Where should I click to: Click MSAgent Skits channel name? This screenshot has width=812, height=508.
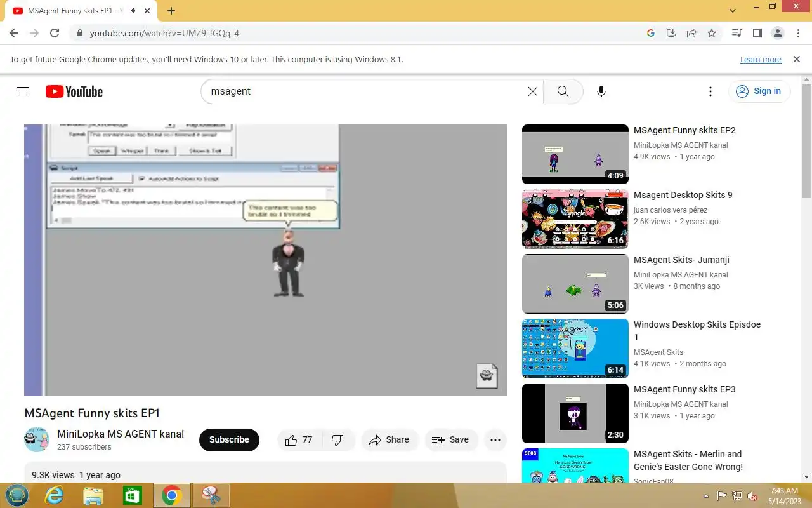pos(658,352)
